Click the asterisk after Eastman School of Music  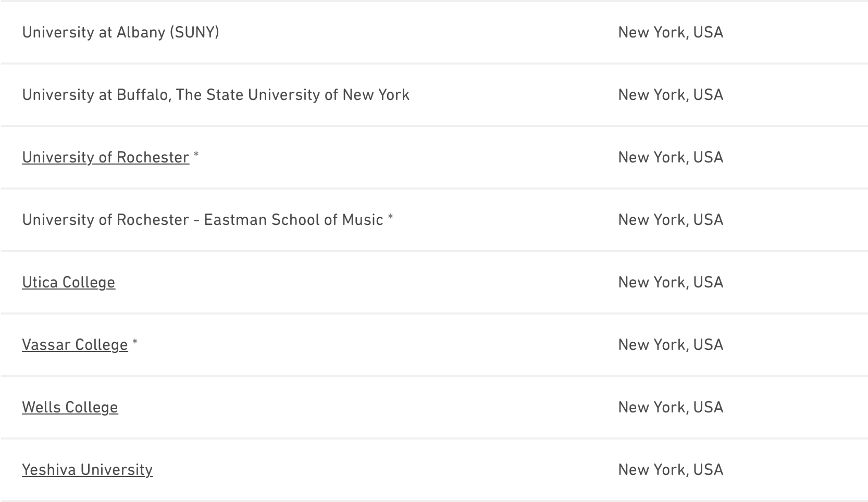point(390,218)
